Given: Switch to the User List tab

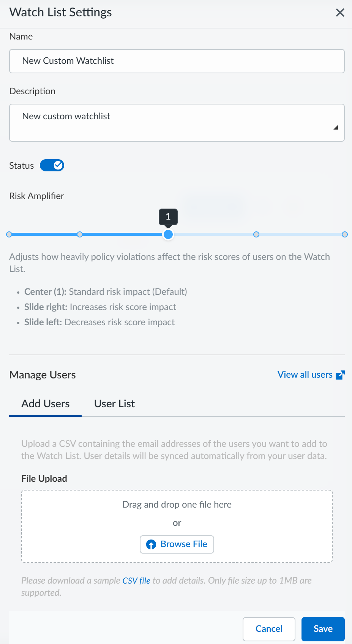Looking at the screenshot, I should click(x=114, y=403).
